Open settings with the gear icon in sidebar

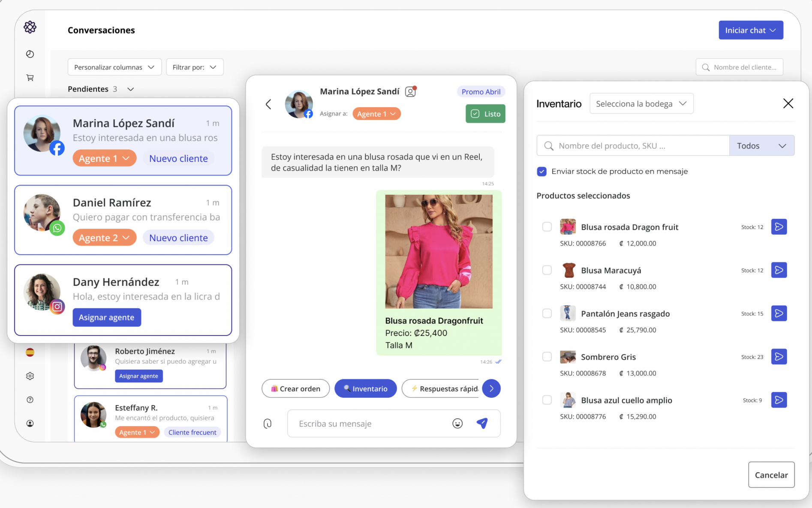[30, 376]
